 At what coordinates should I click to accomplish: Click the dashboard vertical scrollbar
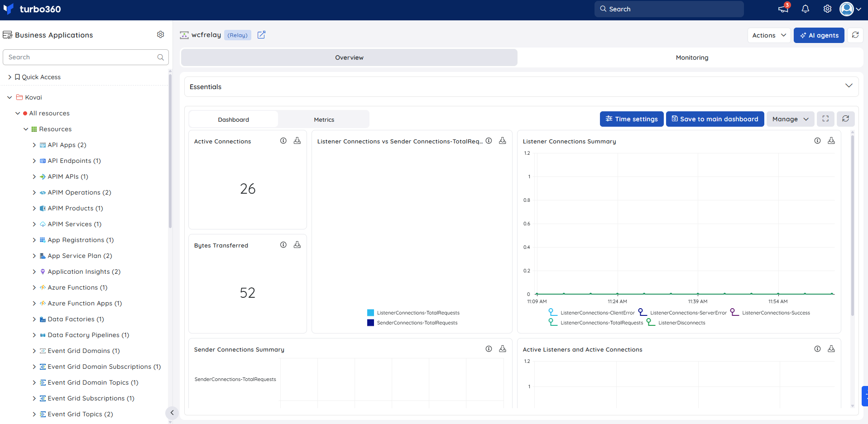point(853,226)
